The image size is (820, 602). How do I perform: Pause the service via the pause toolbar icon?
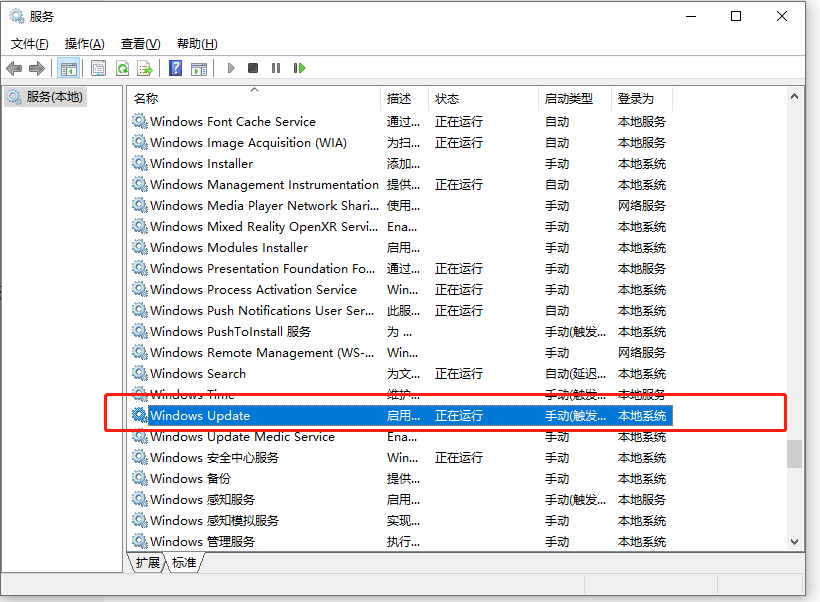point(278,68)
